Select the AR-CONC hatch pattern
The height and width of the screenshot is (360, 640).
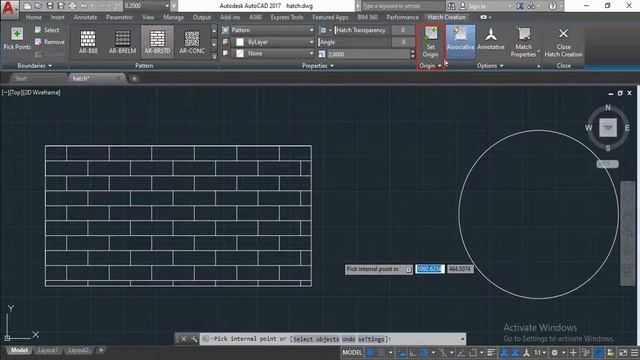[x=192, y=42]
